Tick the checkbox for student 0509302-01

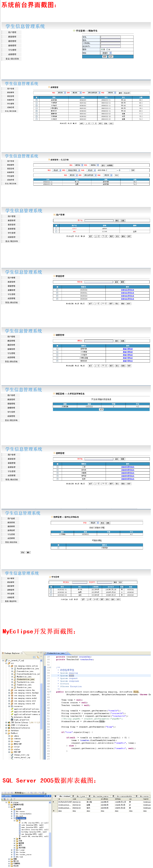(x=51, y=589)
